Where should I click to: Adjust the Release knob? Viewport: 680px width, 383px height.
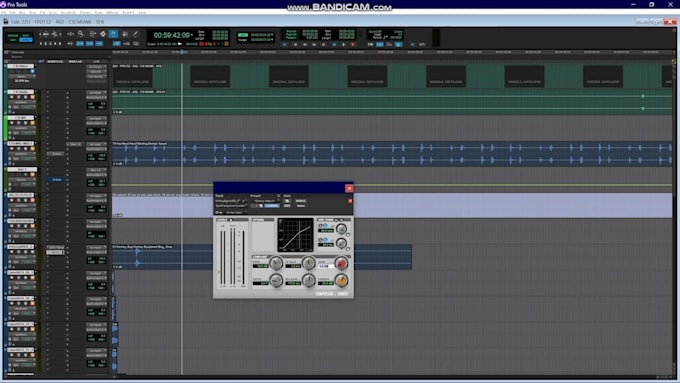pos(309,280)
